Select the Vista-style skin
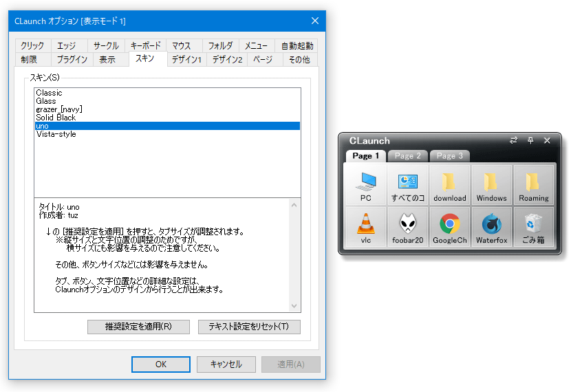 coord(167,134)
